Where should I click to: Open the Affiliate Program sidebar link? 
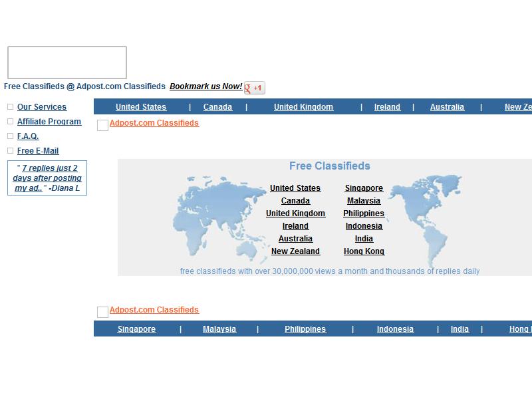49,122
